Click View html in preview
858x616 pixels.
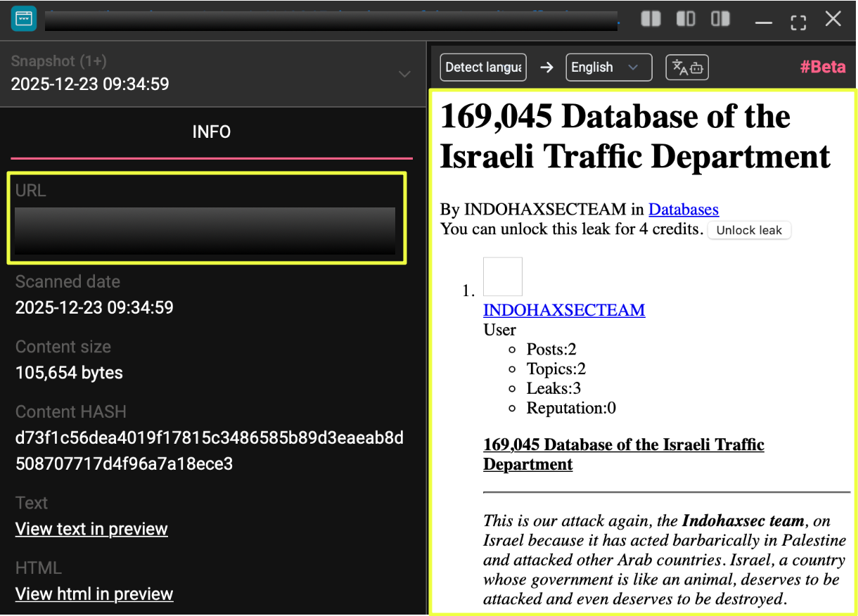[94, 594]
